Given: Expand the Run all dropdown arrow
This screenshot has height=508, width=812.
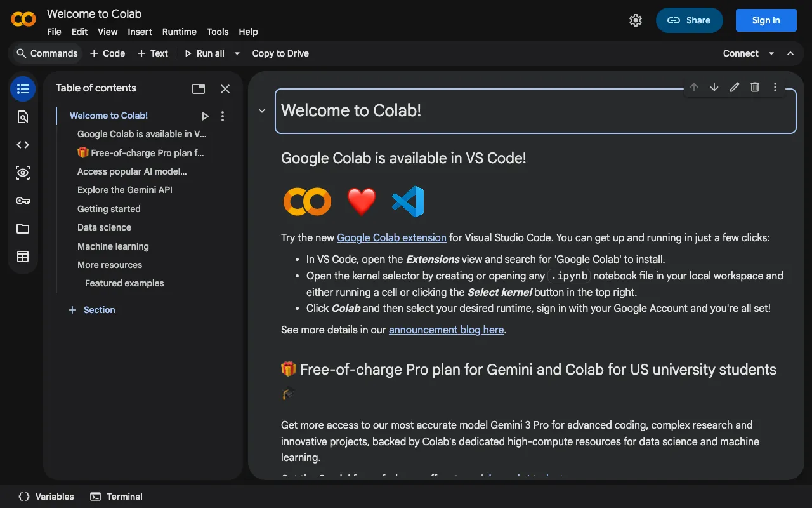Looking at the screenshot, I should coord(236,53).
